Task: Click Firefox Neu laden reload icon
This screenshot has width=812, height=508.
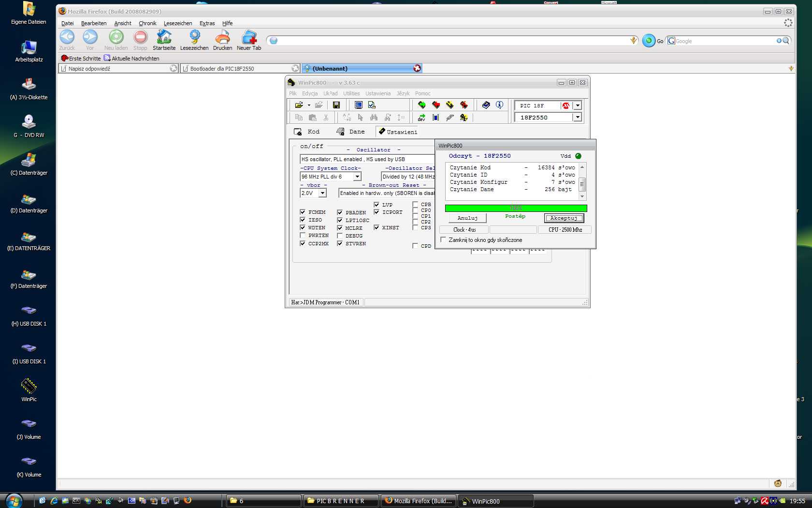Action: tap(116, 37)
